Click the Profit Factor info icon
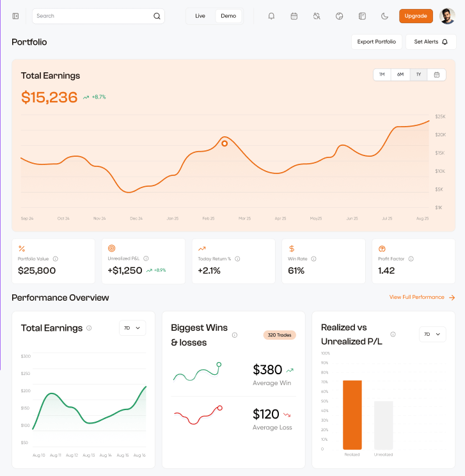Viewport: 465px width, 476px height. pos(411,259)
